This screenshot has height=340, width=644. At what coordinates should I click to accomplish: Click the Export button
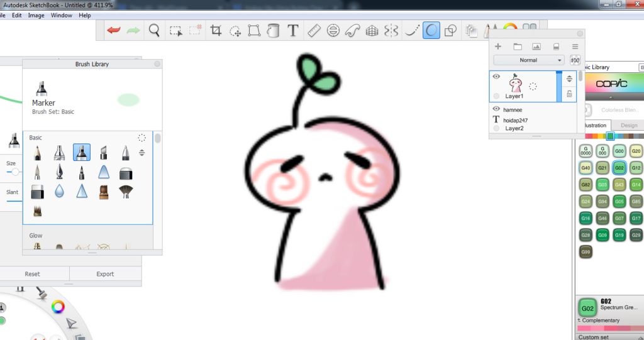(x=105, y=274)
